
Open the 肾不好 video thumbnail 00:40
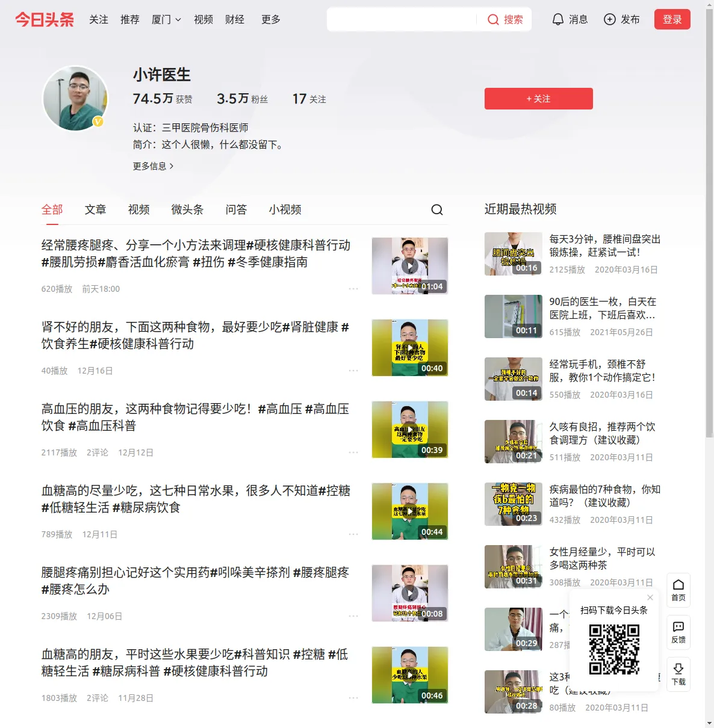(x=410, y=348)
